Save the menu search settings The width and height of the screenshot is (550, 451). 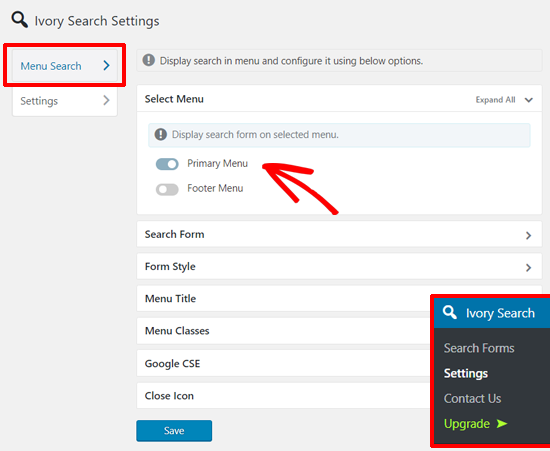click(x=174, y=431)
